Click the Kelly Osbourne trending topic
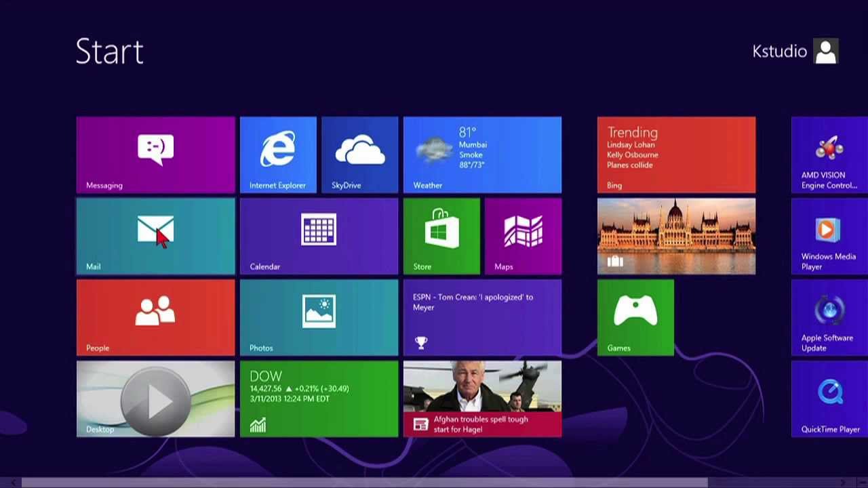The image size is (868, 488). tap(633, 155)
